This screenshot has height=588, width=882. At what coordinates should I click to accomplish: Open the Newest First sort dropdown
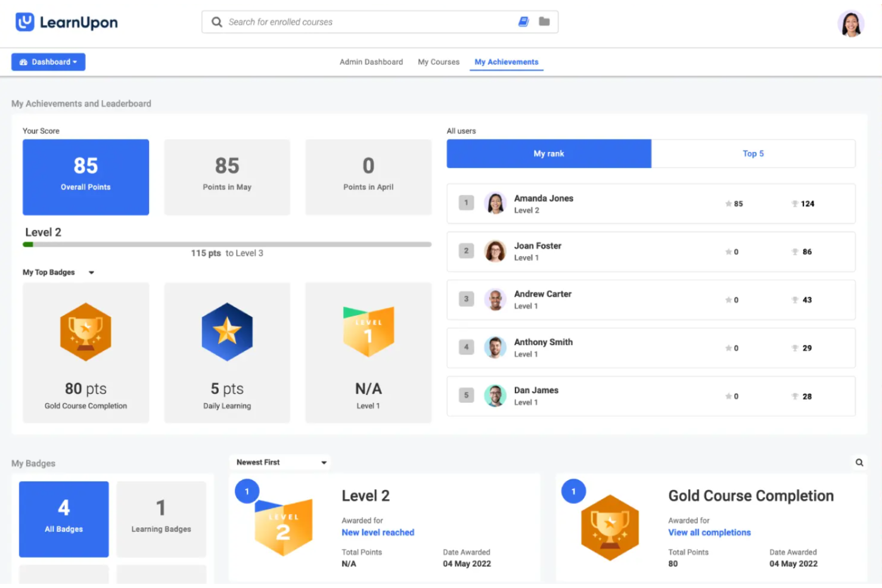(x=279, y=462)
